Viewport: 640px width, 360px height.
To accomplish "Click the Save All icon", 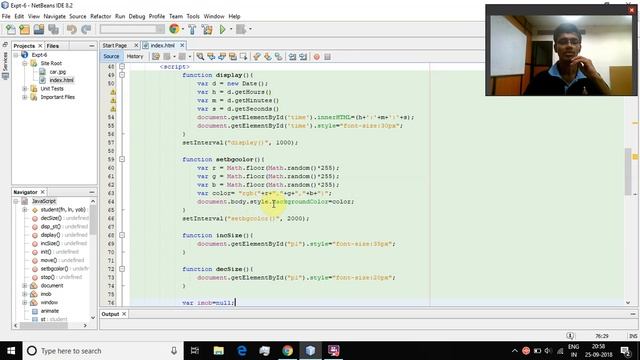I will (x=53, y=29).
